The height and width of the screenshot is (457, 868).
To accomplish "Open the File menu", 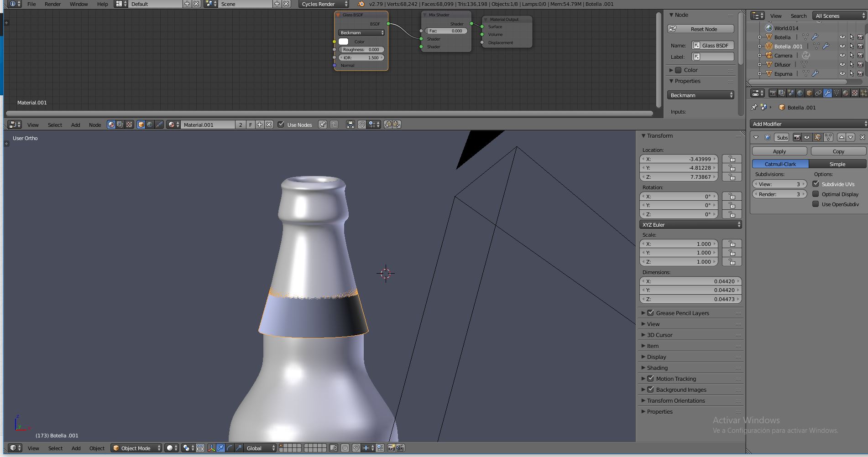I will click(31, 4).
